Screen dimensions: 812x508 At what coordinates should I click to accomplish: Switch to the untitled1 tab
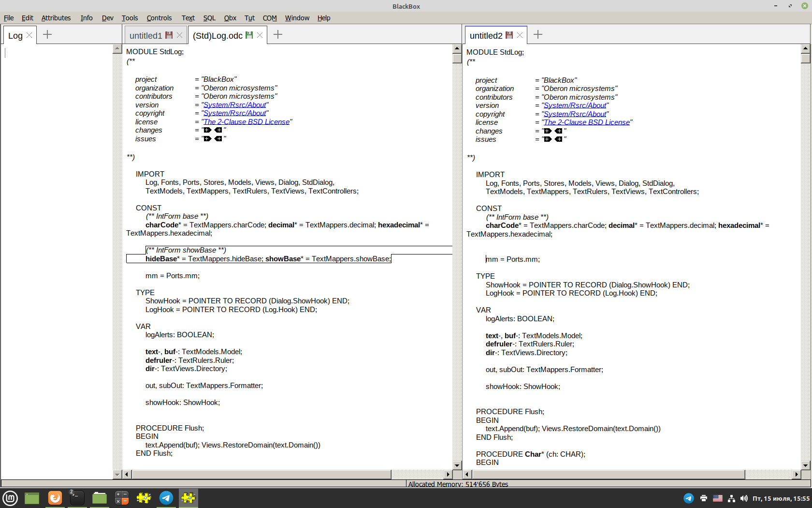[x=145, y=36]
